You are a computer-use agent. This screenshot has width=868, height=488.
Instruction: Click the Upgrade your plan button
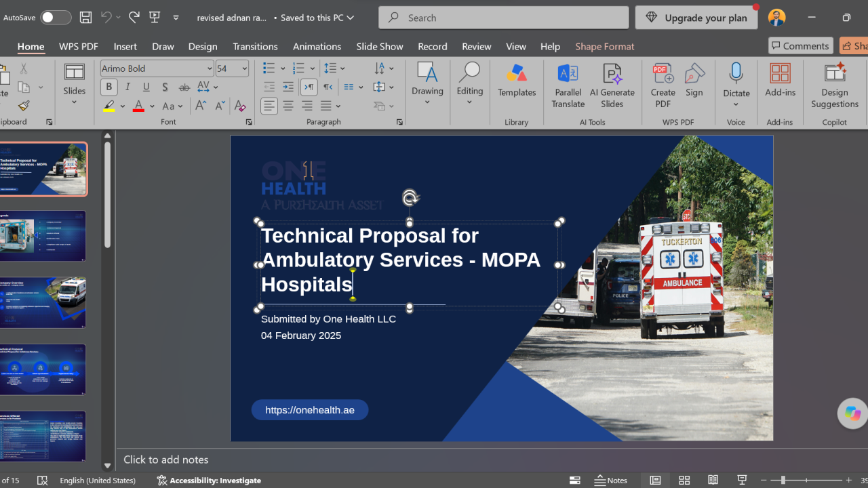coord(696,18)
